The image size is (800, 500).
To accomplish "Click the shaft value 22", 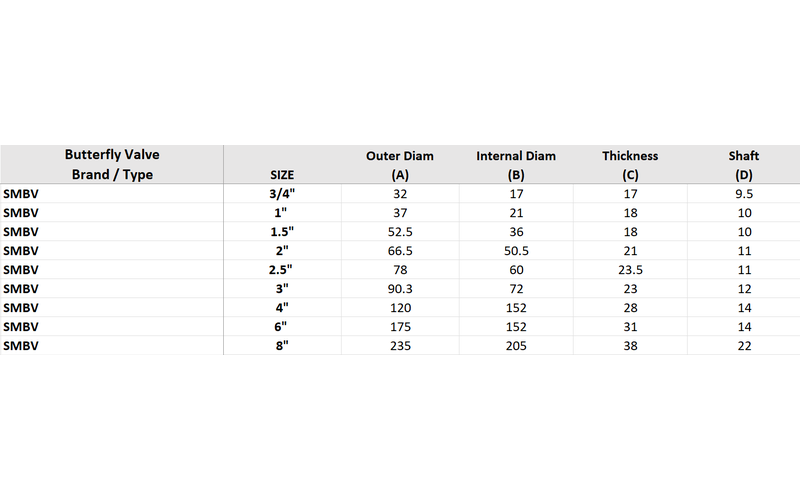I will click(744, 345).
